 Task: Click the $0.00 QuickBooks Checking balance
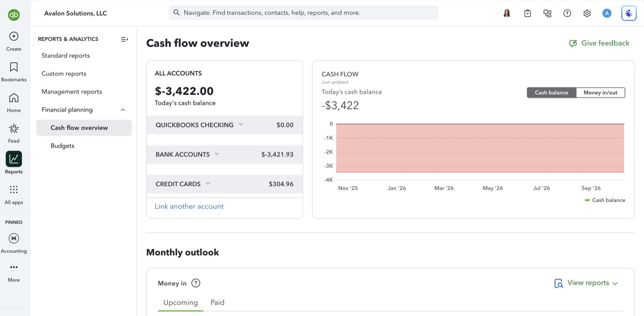[285, 125]
